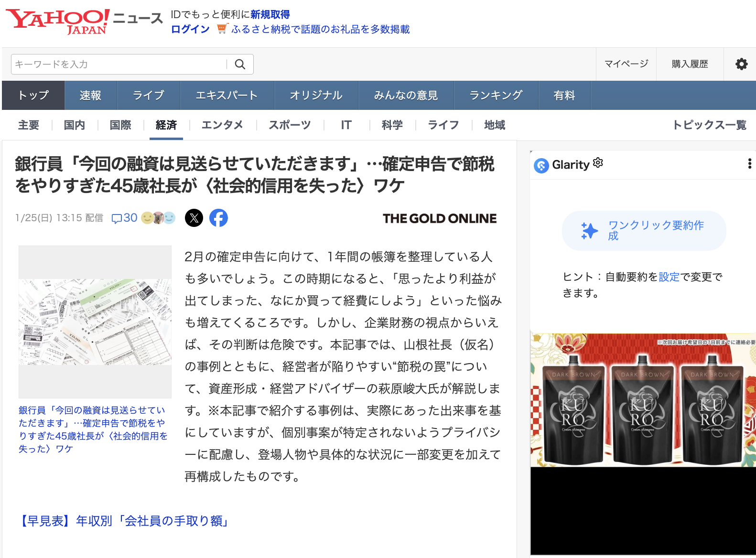Go to the 主要 category
756x558 pixels.
point(29,125)
